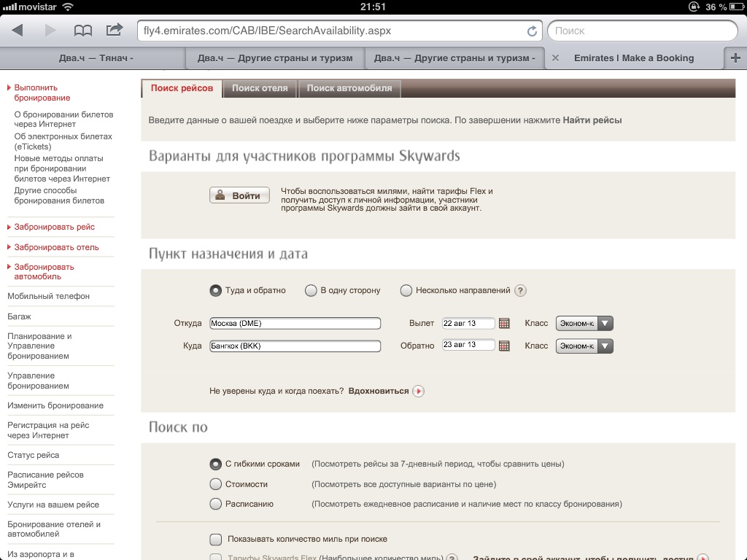Image resolution: width=747 pixels, height=560 pixels.
Task: Switch to Поиск отеля tab
Action: [x=260, y=88]
